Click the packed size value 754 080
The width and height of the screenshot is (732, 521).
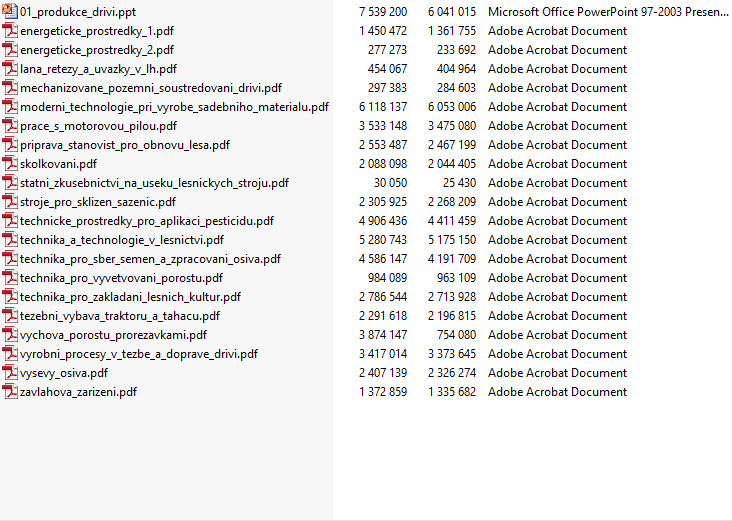pyautogui.click(x=456, y=335)
